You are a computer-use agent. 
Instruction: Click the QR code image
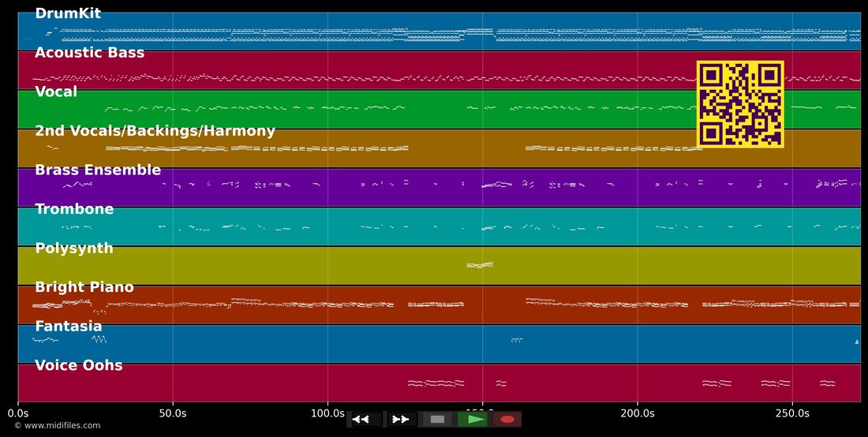point(740,105)
